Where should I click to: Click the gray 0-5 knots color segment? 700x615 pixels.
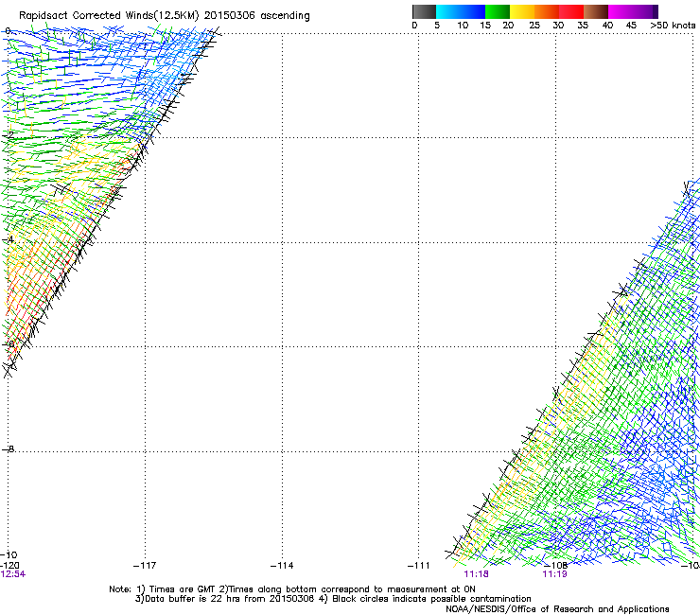(x=424, y=11)
